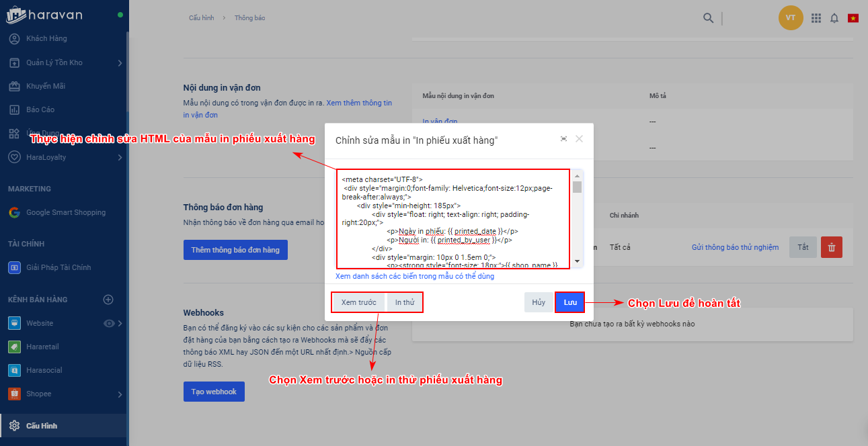The height and width of the screenshot is (446, 868).
Task: Open the template variables list link
Action: pos(415,276)
